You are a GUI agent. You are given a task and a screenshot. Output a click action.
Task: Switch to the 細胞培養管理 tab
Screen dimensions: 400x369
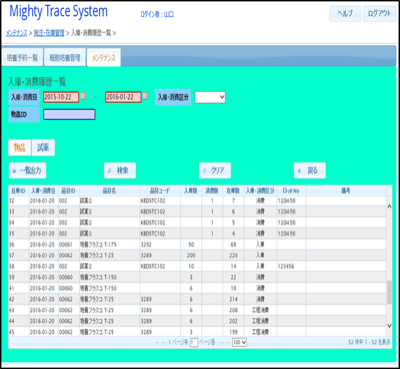(x=65, y=58)
